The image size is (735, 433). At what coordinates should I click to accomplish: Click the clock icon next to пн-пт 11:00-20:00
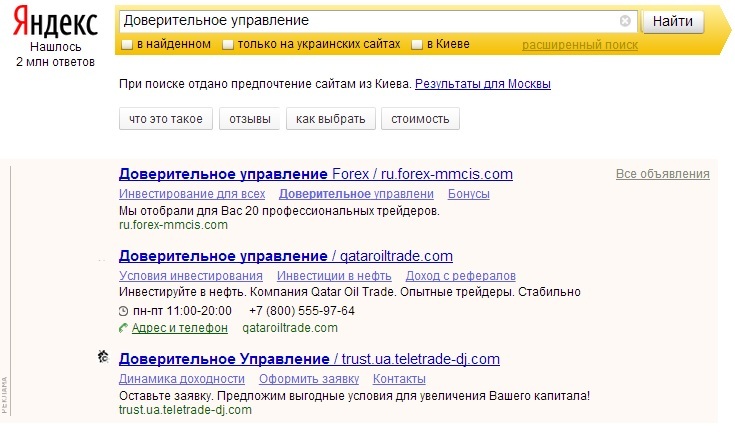[123, 311]
